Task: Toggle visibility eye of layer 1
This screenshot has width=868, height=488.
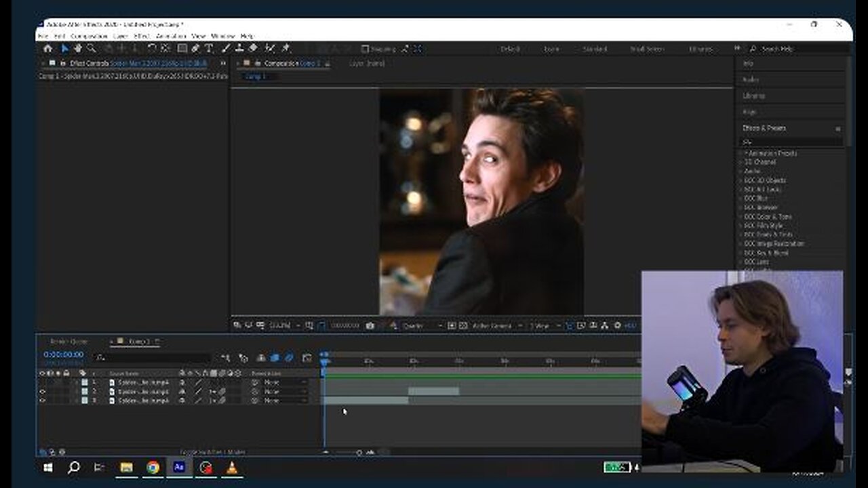Action: (43, 382)
